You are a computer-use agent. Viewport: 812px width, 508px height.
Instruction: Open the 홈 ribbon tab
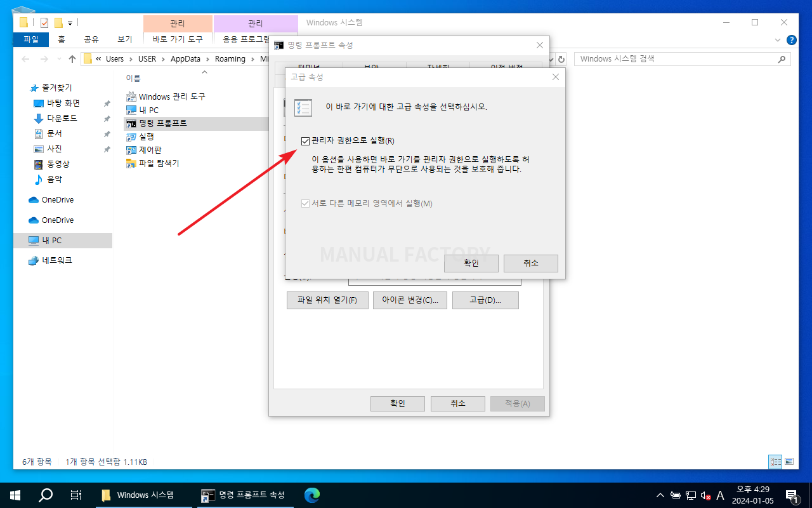coord(62,39)
